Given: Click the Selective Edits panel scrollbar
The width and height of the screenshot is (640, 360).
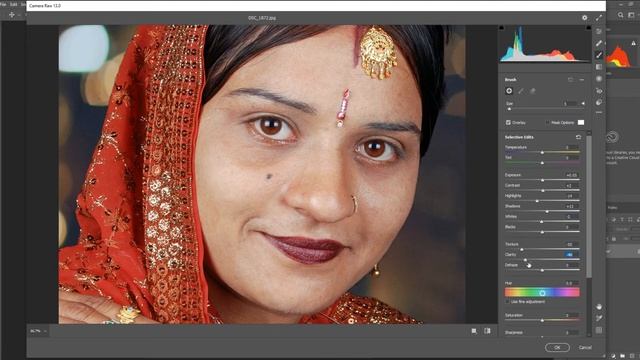Looking at the screenshot, I should click(x=589, y=206).
